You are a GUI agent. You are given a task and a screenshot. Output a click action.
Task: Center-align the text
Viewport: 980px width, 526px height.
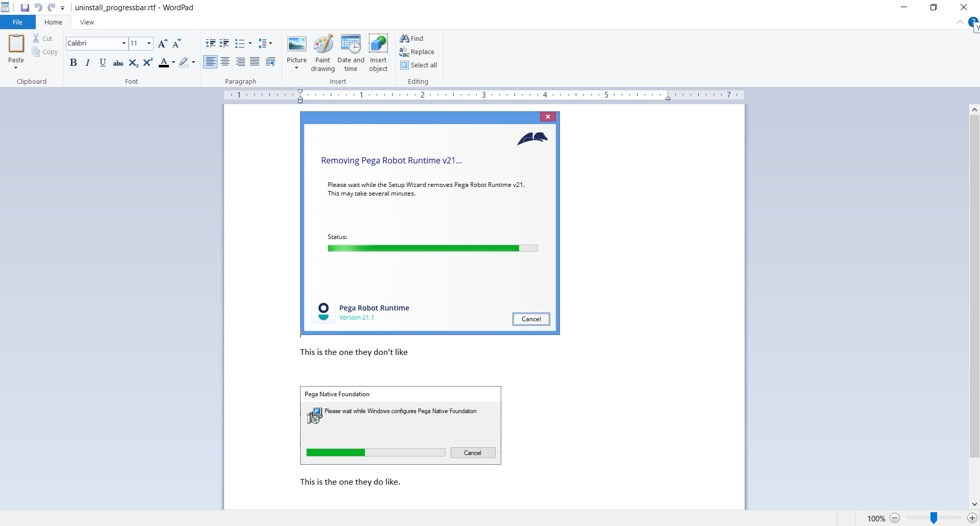pyautogui.click(x=225, y=62)
